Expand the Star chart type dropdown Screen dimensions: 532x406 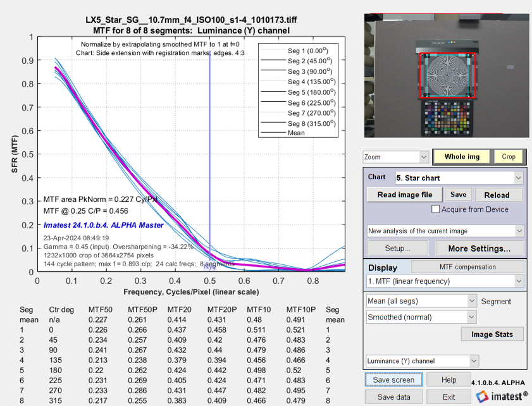tap(459, 178)
